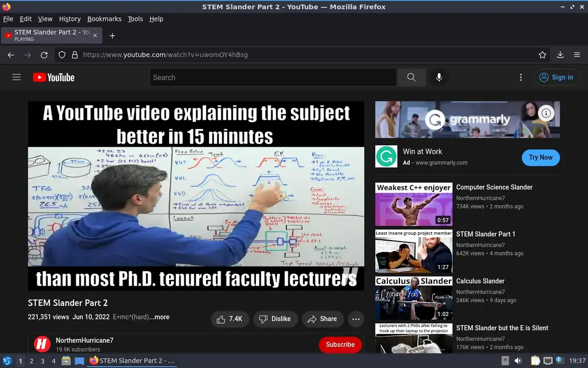Viewport: 588px width, 368px height.
Task: Open NorthernHurricane7 channel avatar
Action: (x=42, y=344)
